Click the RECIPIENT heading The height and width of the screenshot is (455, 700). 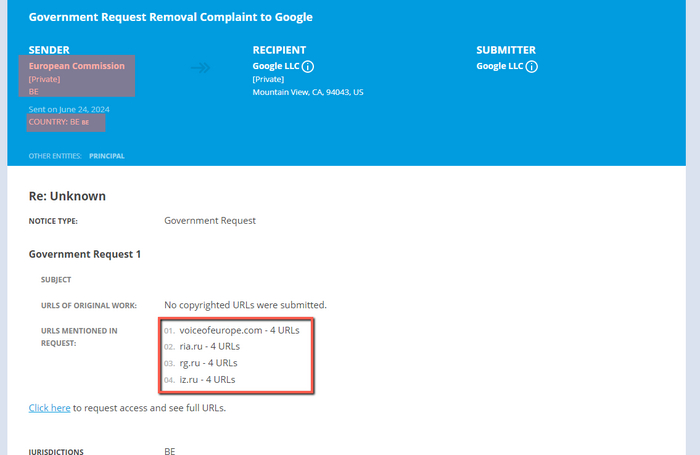(x=279, y=50)
